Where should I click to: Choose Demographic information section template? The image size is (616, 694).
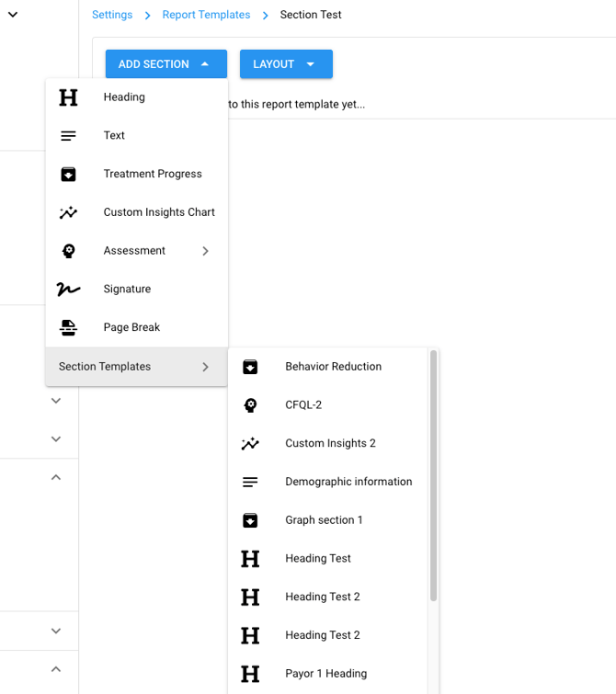click(x=348, y=482)
